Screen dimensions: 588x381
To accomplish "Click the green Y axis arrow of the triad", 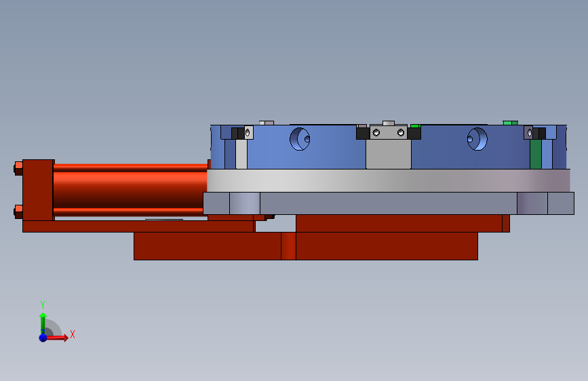I will coord(43,323).
